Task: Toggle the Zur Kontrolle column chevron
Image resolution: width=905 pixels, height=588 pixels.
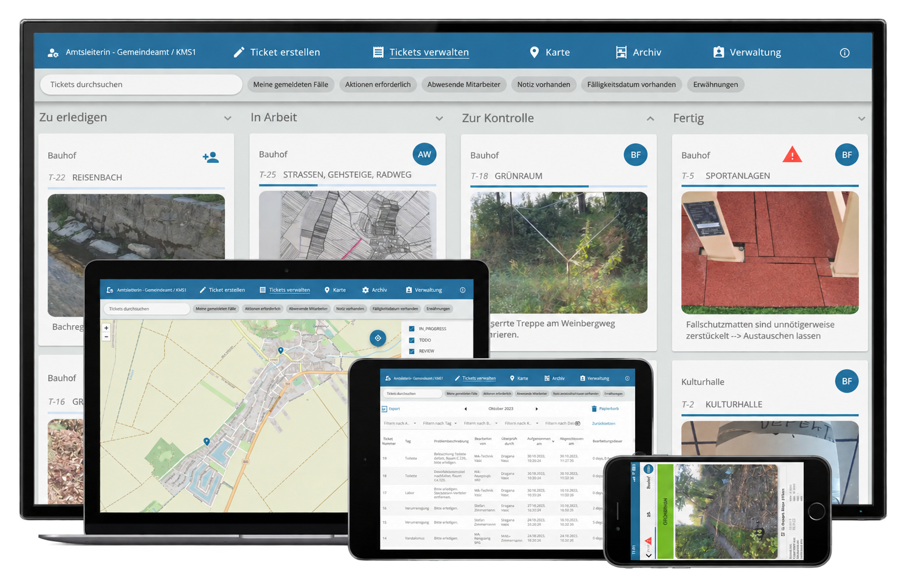Action: pyautogui.click(x=650, y=119)
